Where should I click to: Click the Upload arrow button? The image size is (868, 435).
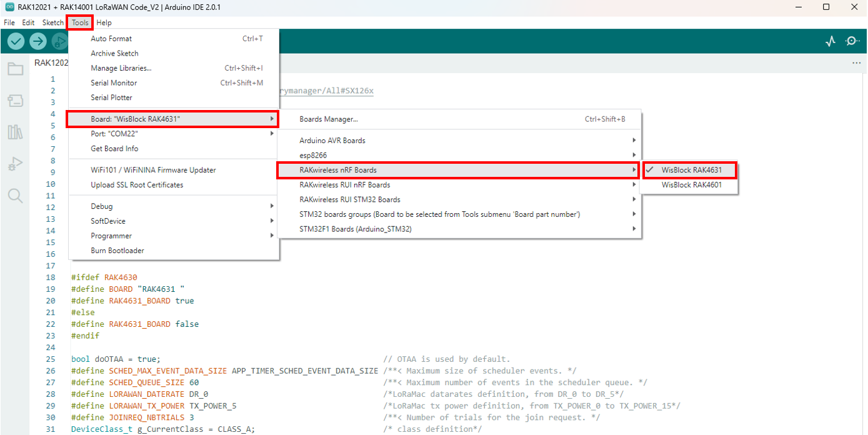point(38,41)
